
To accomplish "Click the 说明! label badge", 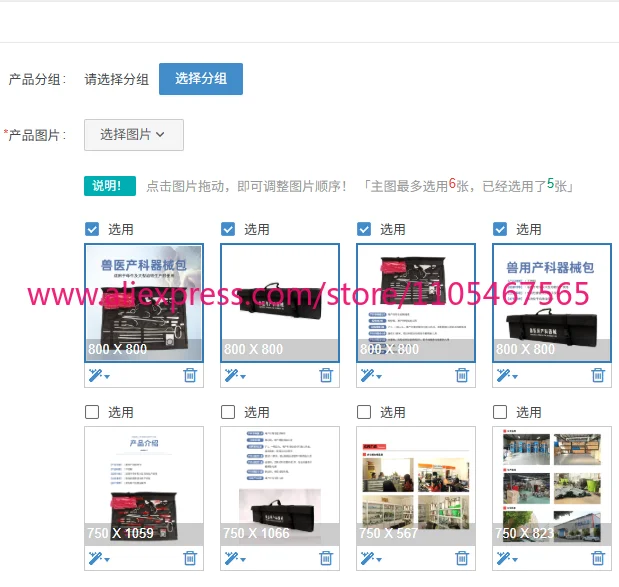I will coord(110,186).
